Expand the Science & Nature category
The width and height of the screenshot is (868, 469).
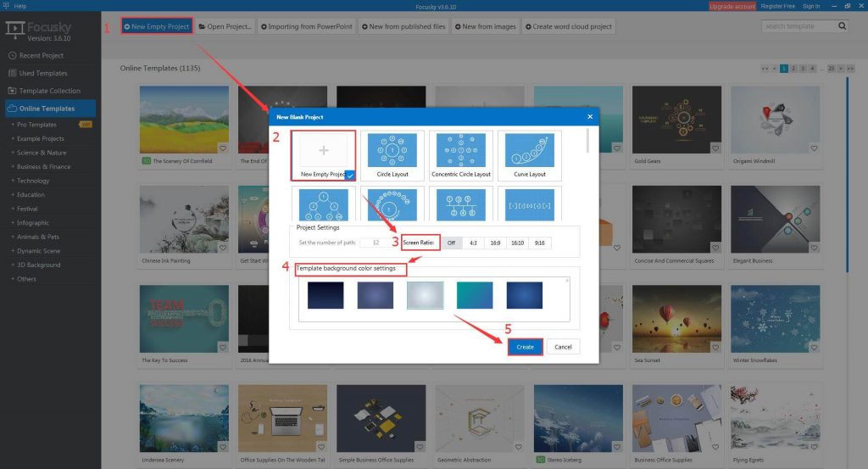(41, 153)
